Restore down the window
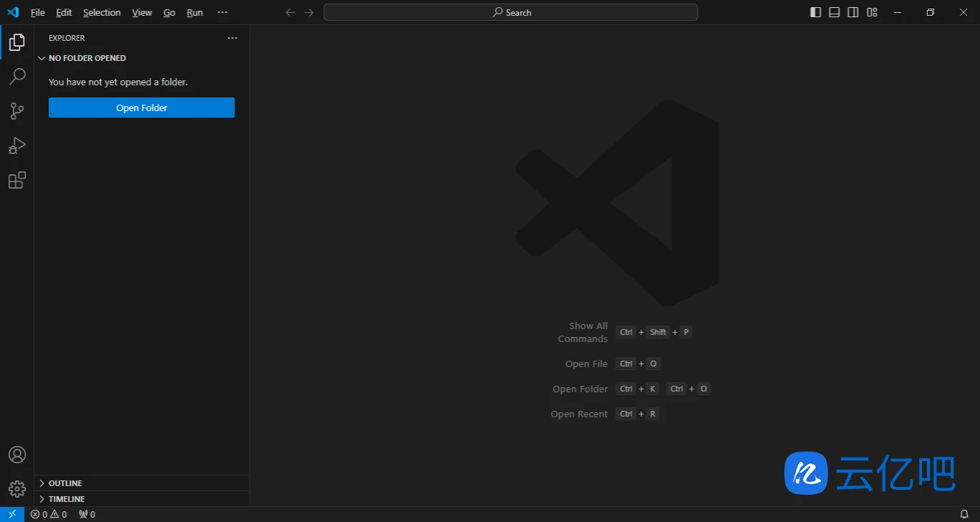980x522 pixels. click(x=931, y=12)
